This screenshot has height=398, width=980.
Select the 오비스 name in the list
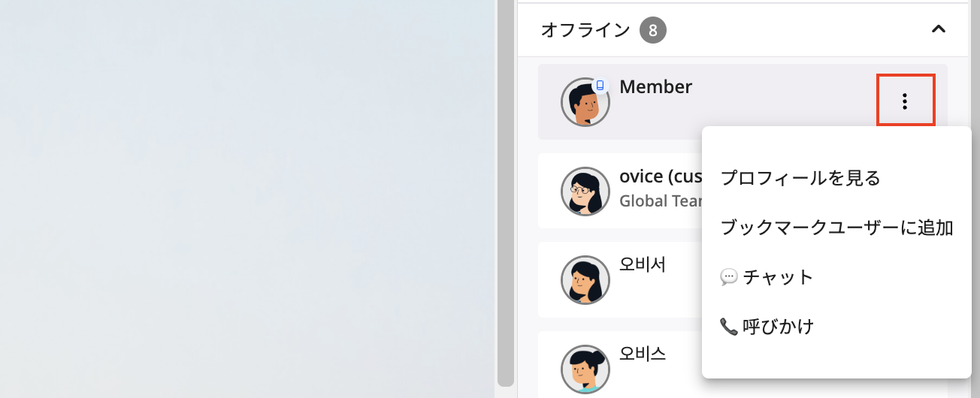(x=643, y=353)
